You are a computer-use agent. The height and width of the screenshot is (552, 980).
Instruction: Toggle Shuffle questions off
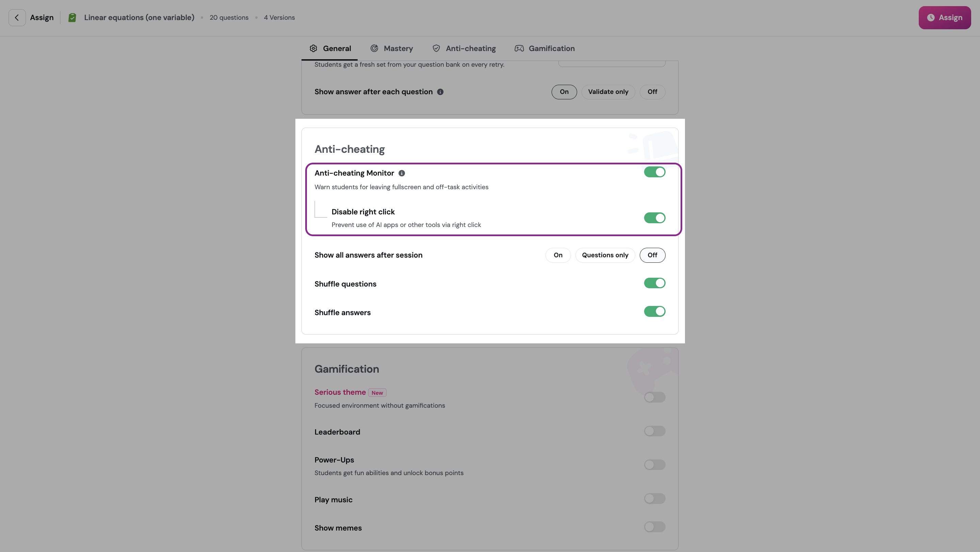[654, 283]
